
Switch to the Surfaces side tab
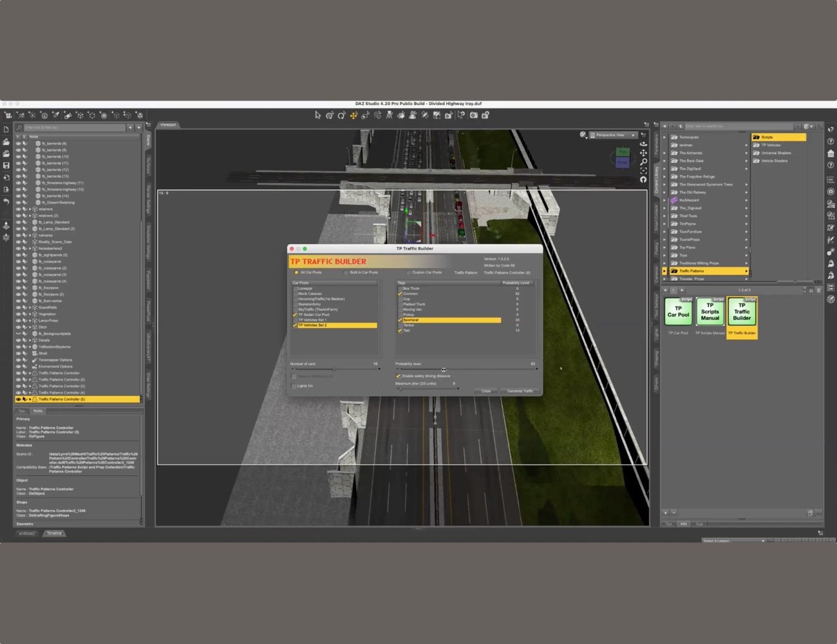[148, 166]
